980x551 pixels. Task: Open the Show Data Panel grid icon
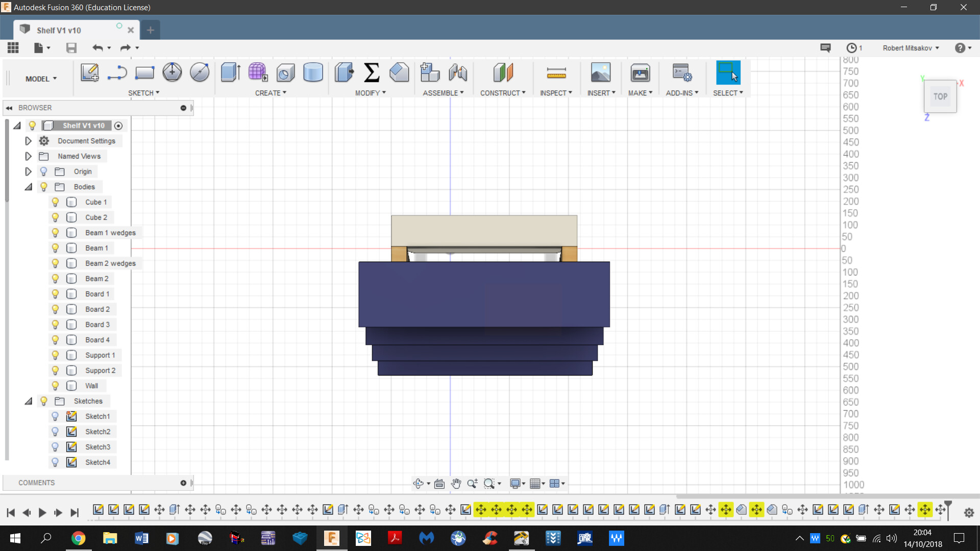click(x=13, y=48)
